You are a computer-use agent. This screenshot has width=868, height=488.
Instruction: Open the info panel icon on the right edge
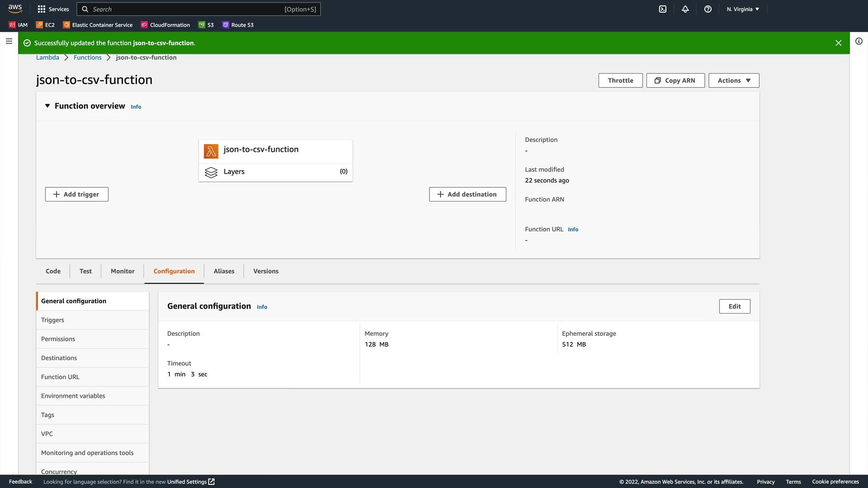click(859, 41)
